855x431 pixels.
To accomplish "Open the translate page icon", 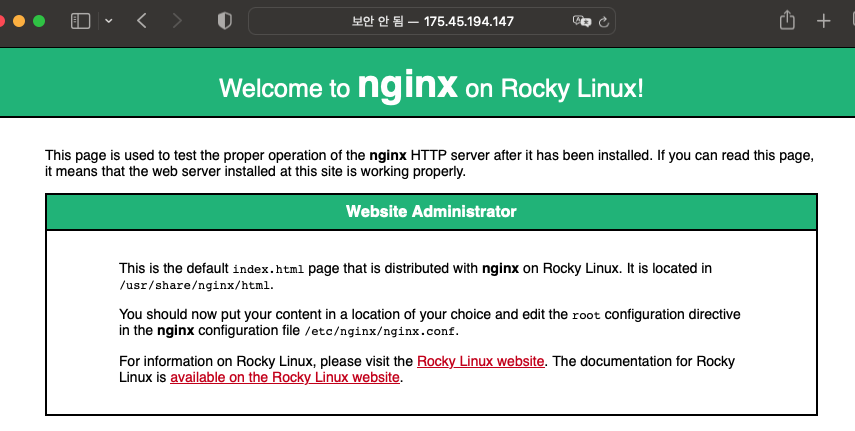I will (581, 21).
